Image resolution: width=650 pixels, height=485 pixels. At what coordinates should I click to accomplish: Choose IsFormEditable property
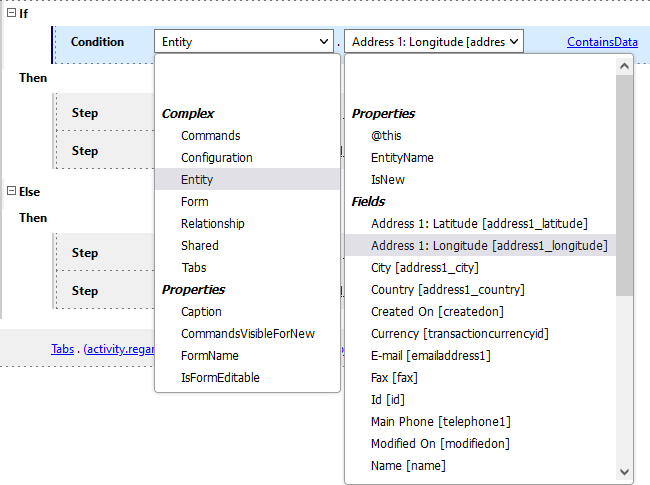(220, 378)
